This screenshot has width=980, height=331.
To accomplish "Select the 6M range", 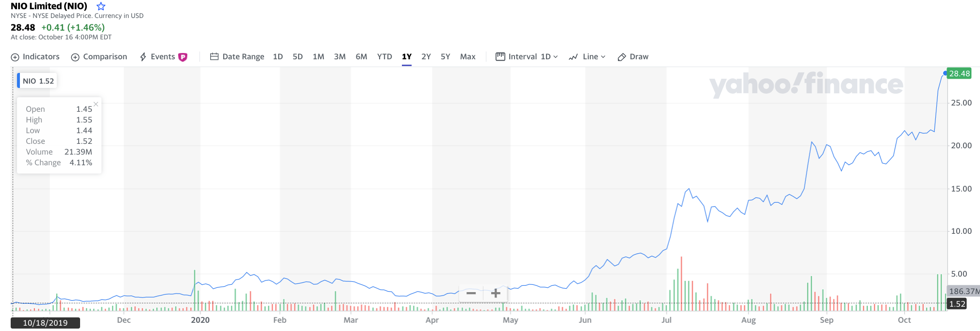I will (x=361, y=57).
